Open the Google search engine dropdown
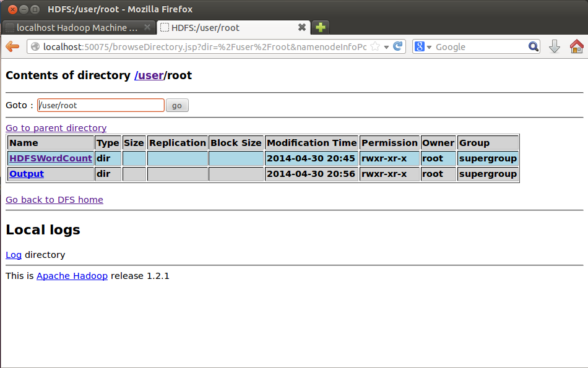 pos(423,46)
